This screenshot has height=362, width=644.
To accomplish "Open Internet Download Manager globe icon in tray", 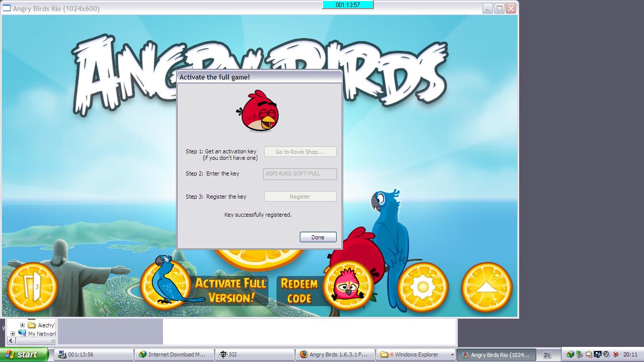I will click(x=570, y=354).
